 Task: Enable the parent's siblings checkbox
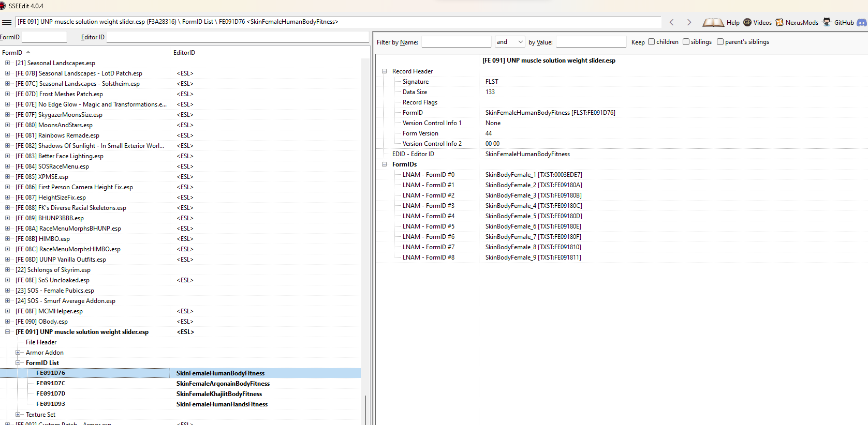click(x=720, y=42)
